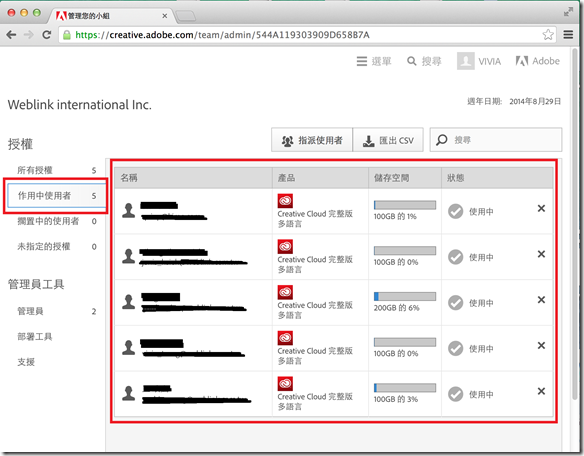This screenshot has height=456, width=584.
Task: Click user avatar in 6% storage row
Action: (129, 302)
